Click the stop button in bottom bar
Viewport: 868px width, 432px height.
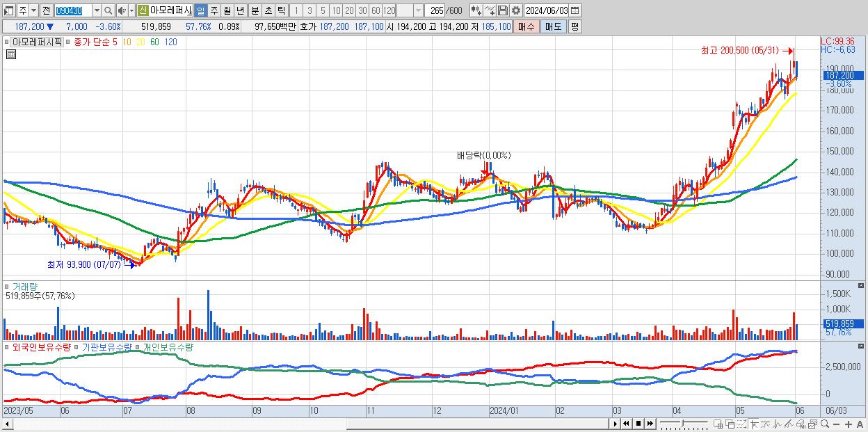click(x=638, y=424)
